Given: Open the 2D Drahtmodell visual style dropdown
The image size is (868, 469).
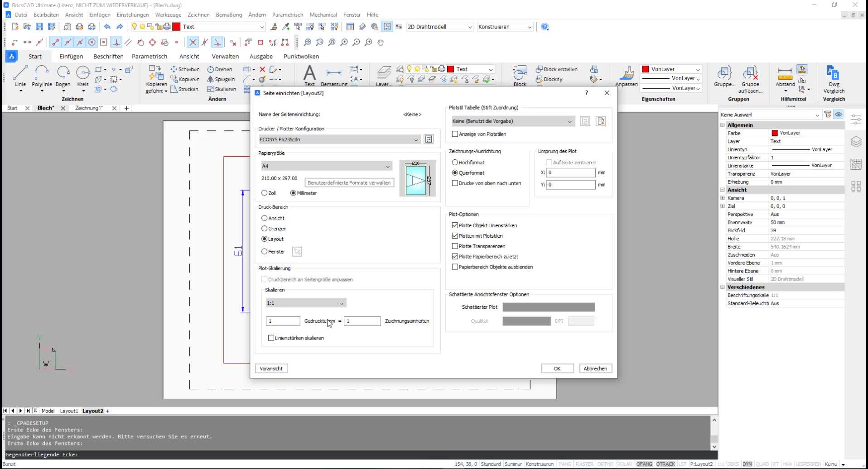Looking at the screenshot, I should click(x=440, y=27).
